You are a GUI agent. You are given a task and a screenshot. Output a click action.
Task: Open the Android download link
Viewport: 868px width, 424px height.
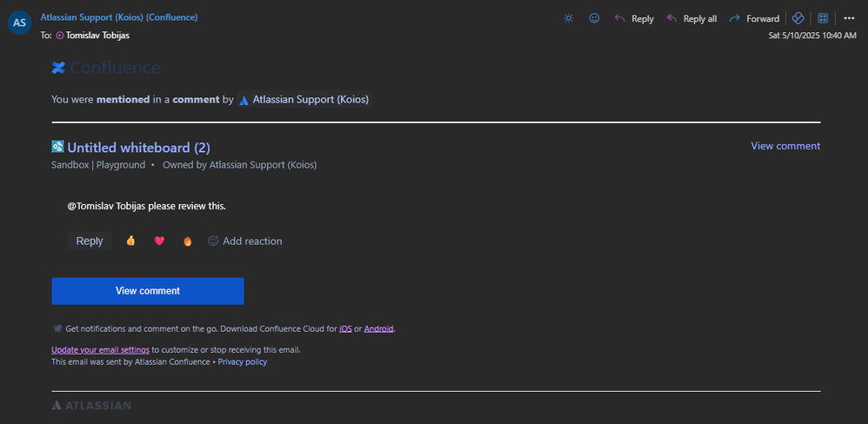coord(378,329)
